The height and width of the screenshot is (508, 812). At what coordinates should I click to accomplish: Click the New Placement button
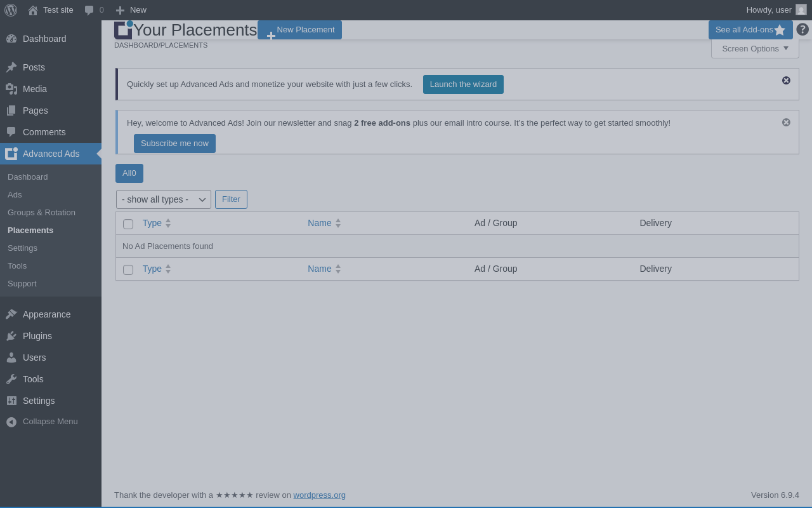[299, 30]
